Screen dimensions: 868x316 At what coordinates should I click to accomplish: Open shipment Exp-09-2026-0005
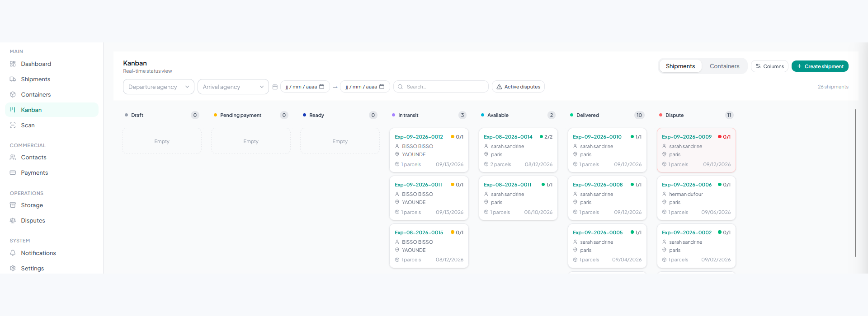point(607,246)
